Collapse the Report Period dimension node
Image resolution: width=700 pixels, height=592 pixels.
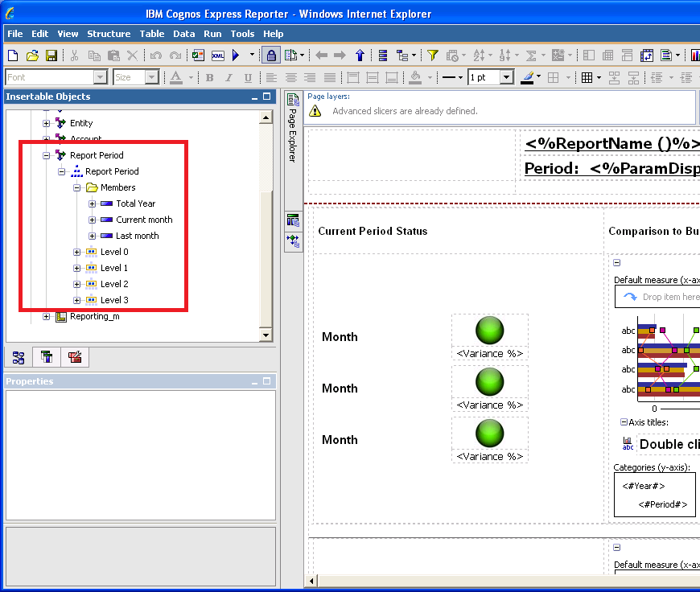[46, 155]
